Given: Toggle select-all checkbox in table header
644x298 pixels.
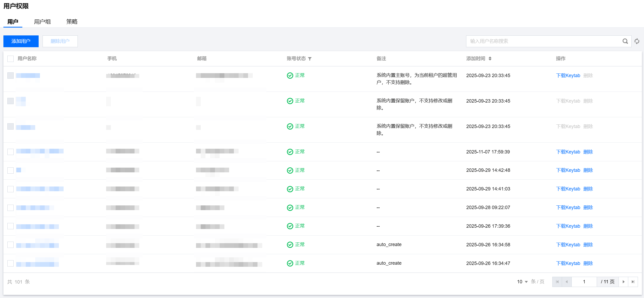Looking at the screenshot, I should pyautogui.click(x=11, y=59).
